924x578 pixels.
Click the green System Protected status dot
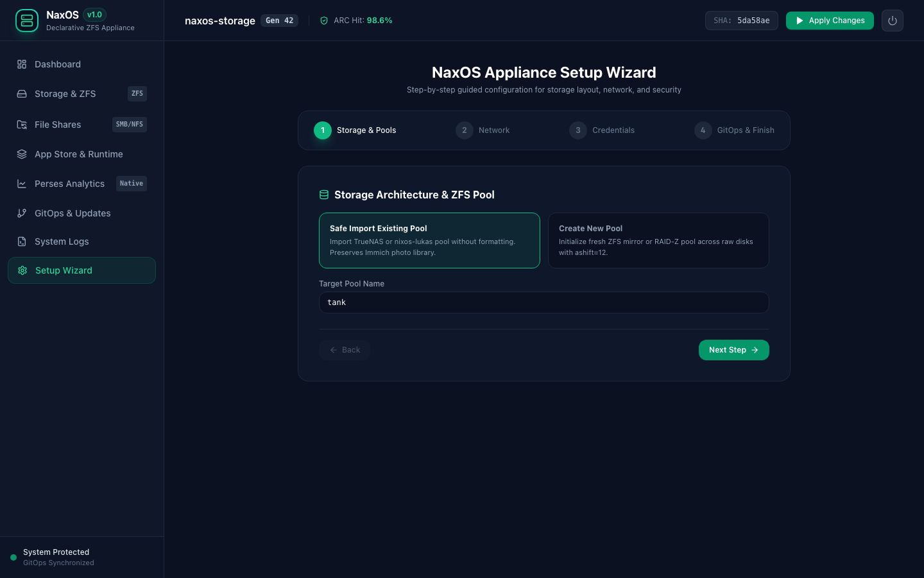[13, 557]
